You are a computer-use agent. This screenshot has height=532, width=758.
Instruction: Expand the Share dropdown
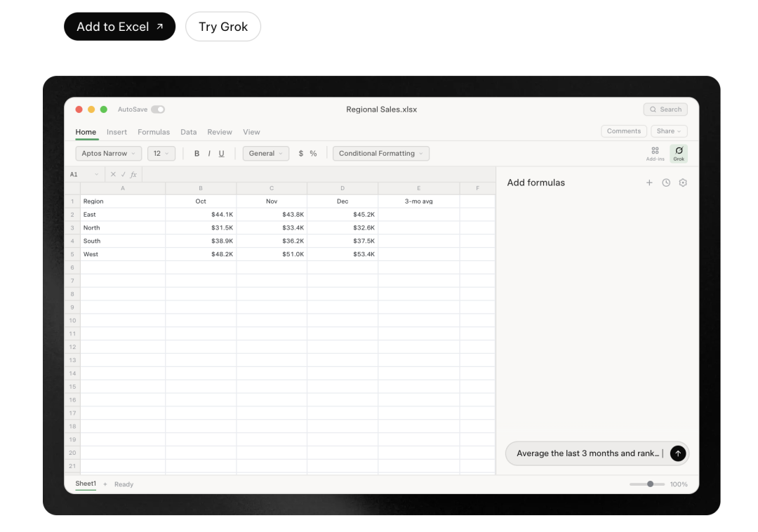[669, 131]
